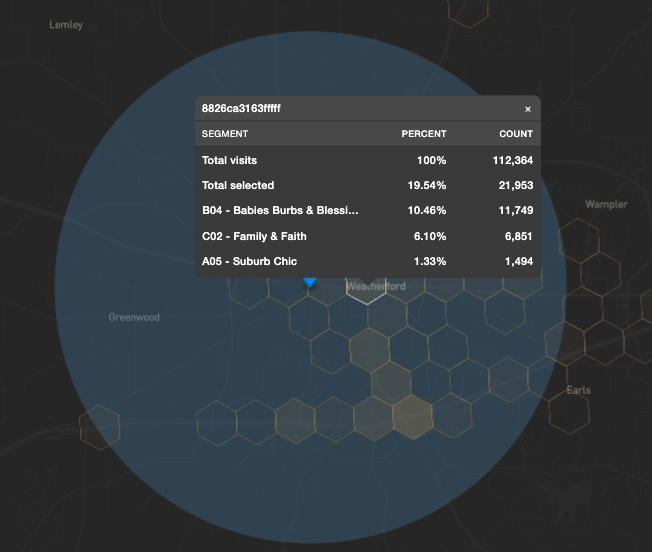Viewport: 652px width, 552px height.
Task: Click the Earls map label
Action: pos(578,390)
